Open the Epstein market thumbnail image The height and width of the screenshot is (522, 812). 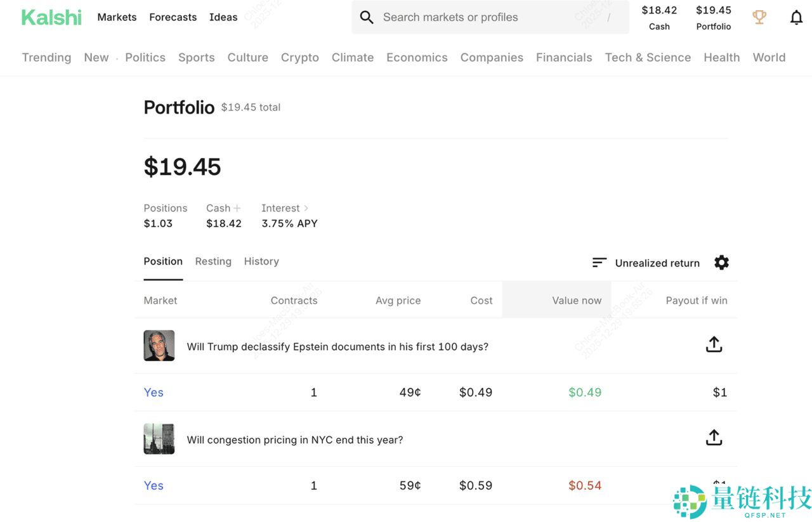159,346
